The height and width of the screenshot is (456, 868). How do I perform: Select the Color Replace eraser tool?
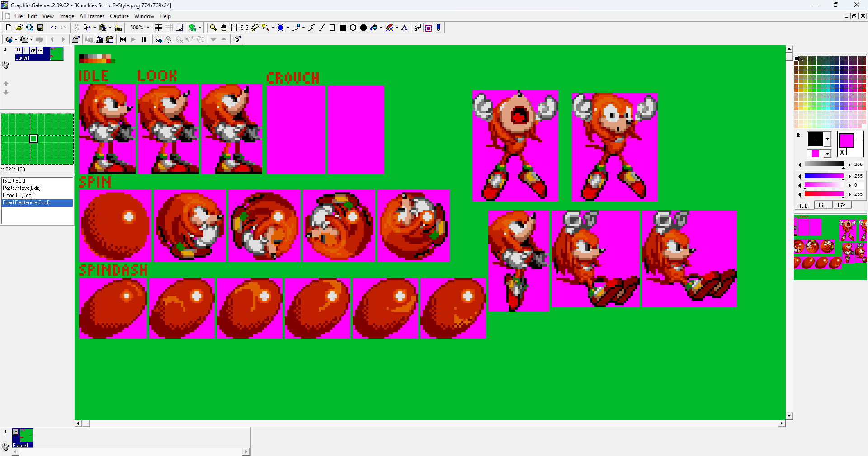[x=390, y=28]
